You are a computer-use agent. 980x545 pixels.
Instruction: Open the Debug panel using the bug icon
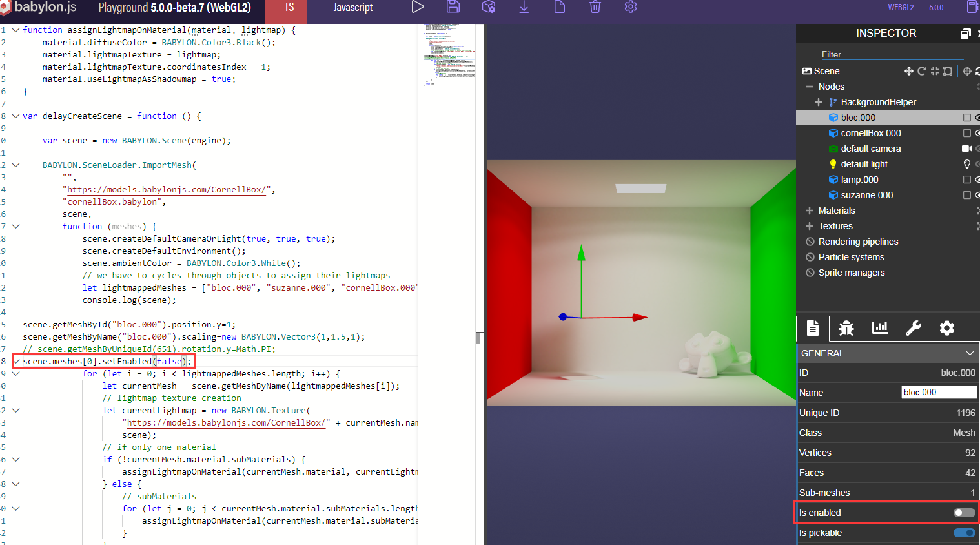(x=846, y=328)
